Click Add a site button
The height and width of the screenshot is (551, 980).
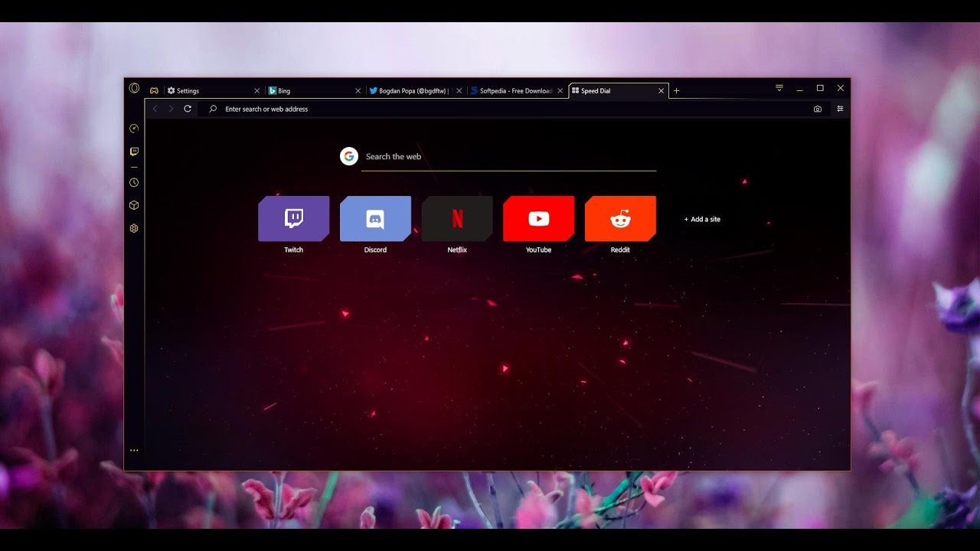pyautogui.click(x=702, y=219)
